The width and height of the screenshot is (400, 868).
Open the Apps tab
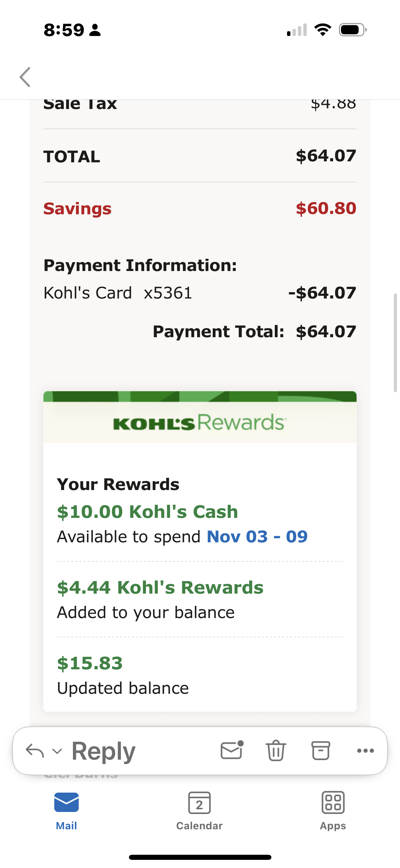coord(333,811)
